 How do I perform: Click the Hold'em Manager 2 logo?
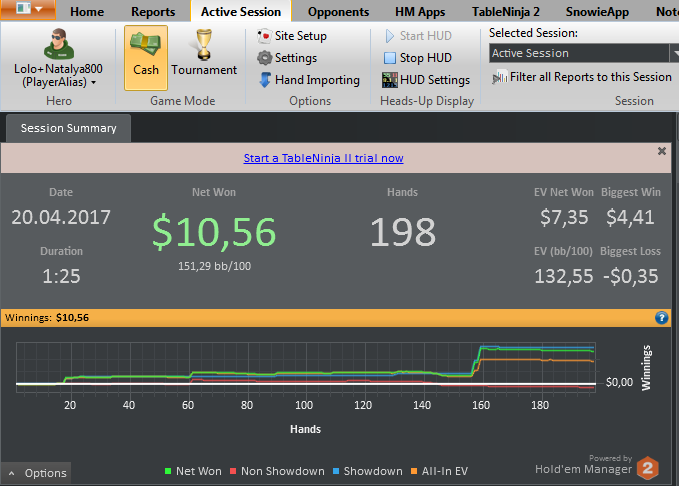coord(648,468)
